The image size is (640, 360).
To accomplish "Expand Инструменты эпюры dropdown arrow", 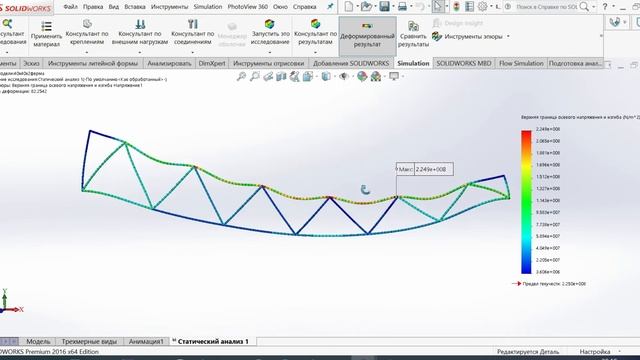I will coord(508,36).
